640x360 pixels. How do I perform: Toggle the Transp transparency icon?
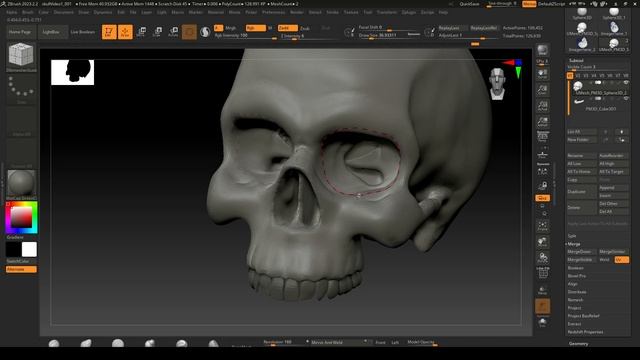542,290
